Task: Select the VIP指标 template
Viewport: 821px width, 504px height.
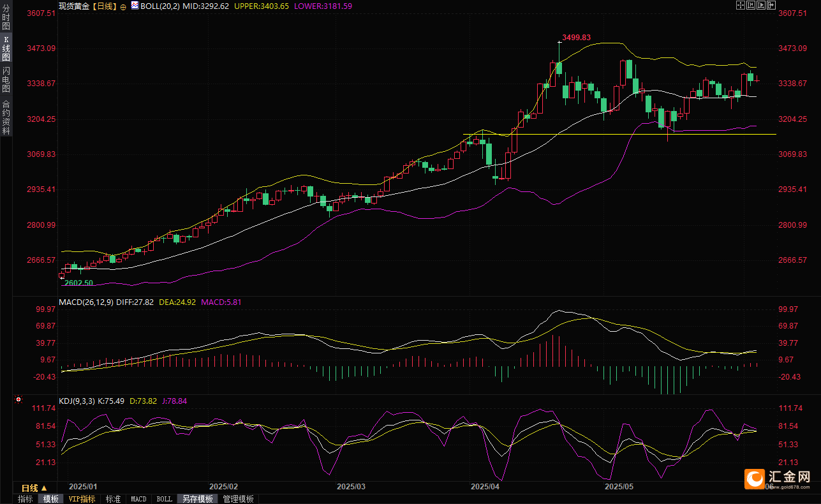Action: point(82,499)
